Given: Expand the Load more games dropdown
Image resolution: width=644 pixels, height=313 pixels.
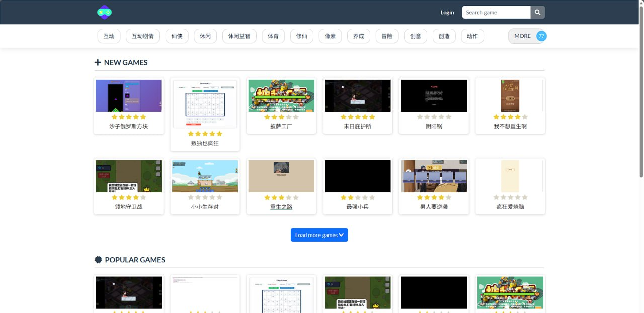Looking at the screenshot, I should point(319,234).
